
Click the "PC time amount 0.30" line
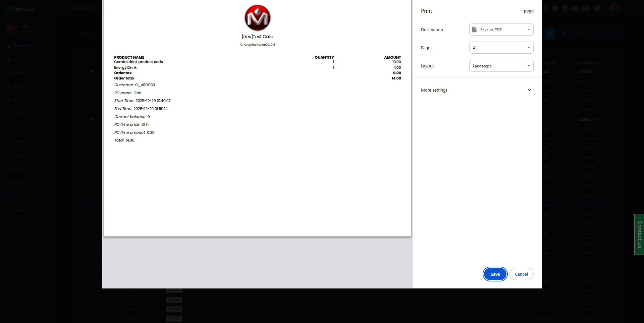pos(135,132)
